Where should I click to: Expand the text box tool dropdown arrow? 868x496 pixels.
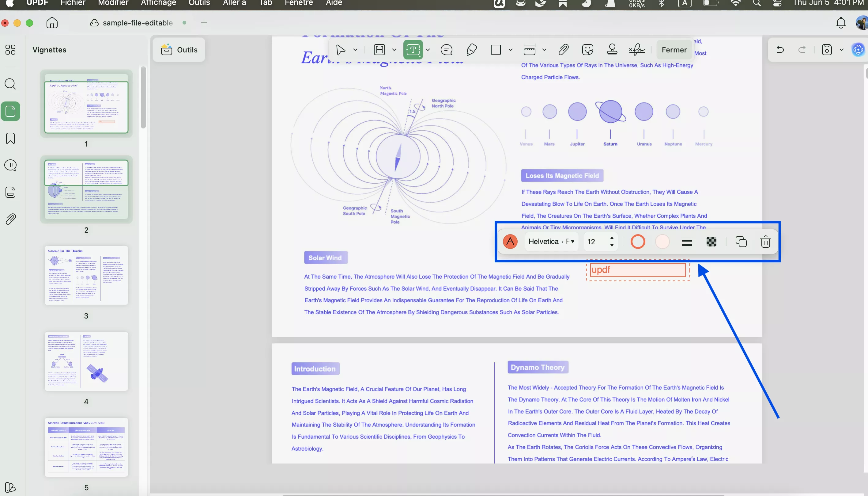(x=428, y=50)
